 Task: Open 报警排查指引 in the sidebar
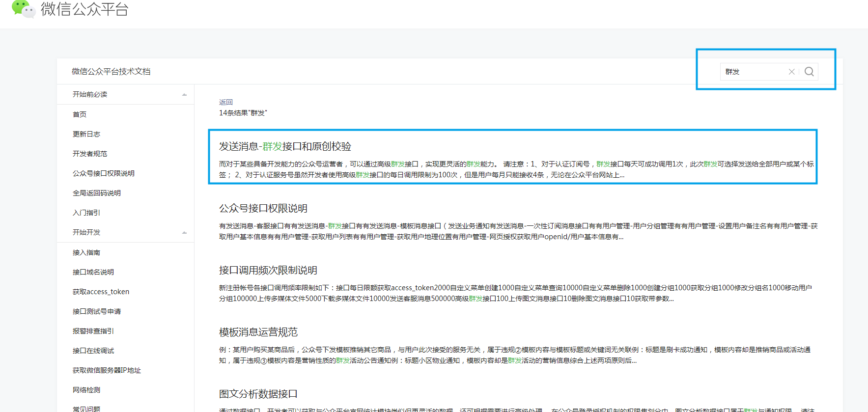pyautogui.click(x=93, y=331)
